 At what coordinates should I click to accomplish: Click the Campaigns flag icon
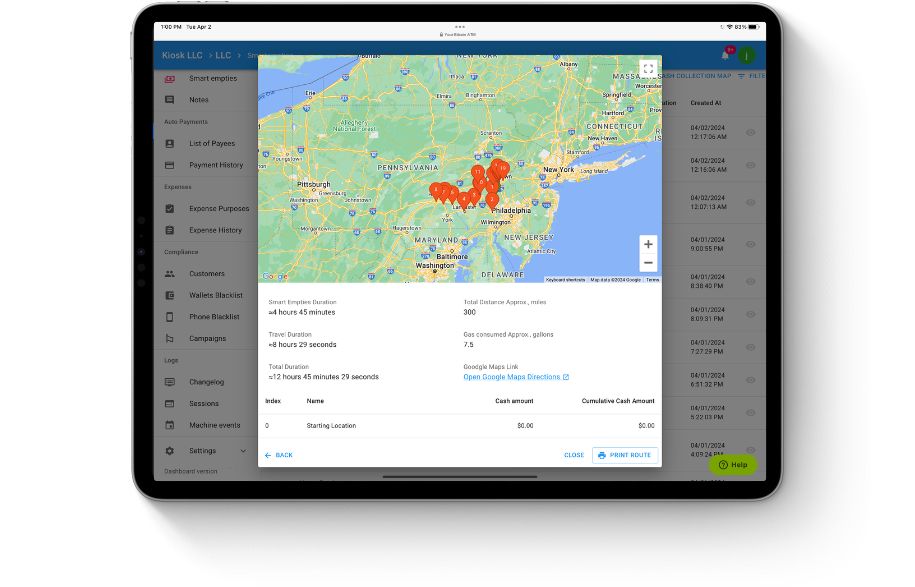point(170,338)
